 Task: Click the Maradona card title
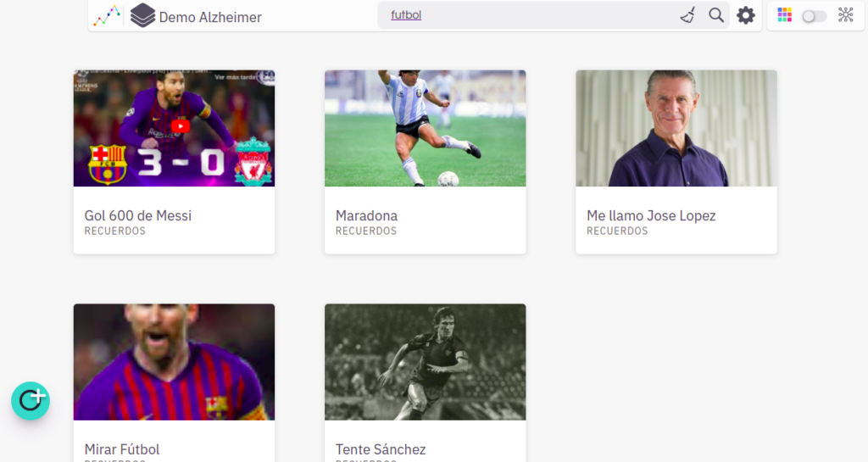[x=366, y=215]
